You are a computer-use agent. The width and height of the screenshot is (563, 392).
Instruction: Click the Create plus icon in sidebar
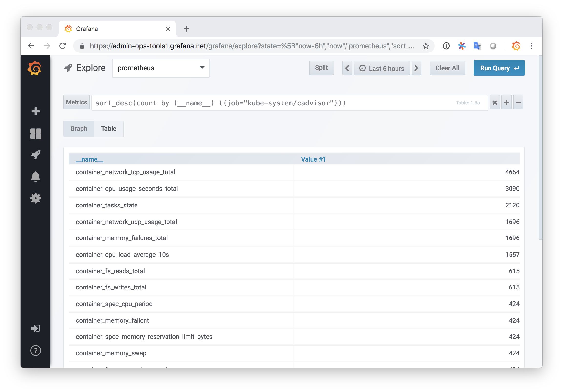click(x=36, y=112)
